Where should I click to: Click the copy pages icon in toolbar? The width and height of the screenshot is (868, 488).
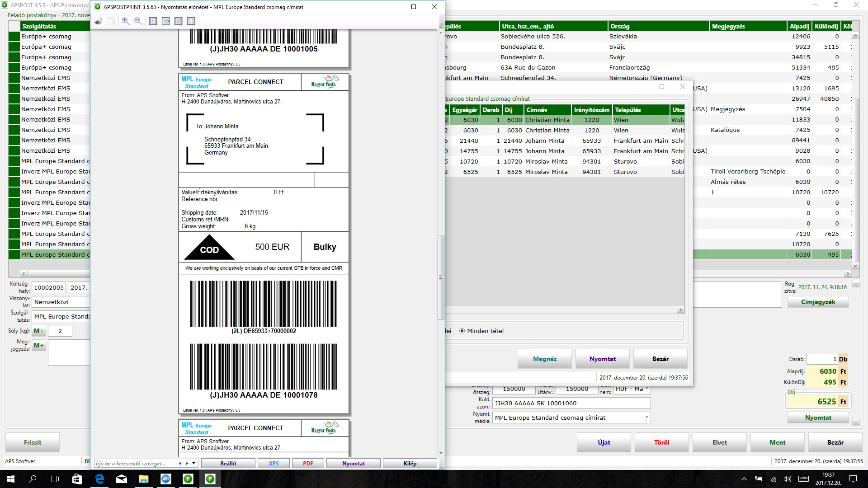pyautogui.click(x=111, y=21)
